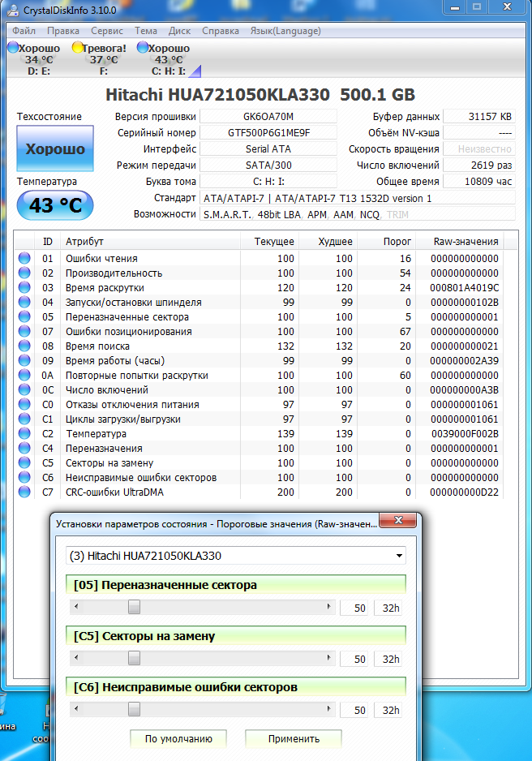Click slider thumb for [05] Переназначенные сектора

point(134,607)
